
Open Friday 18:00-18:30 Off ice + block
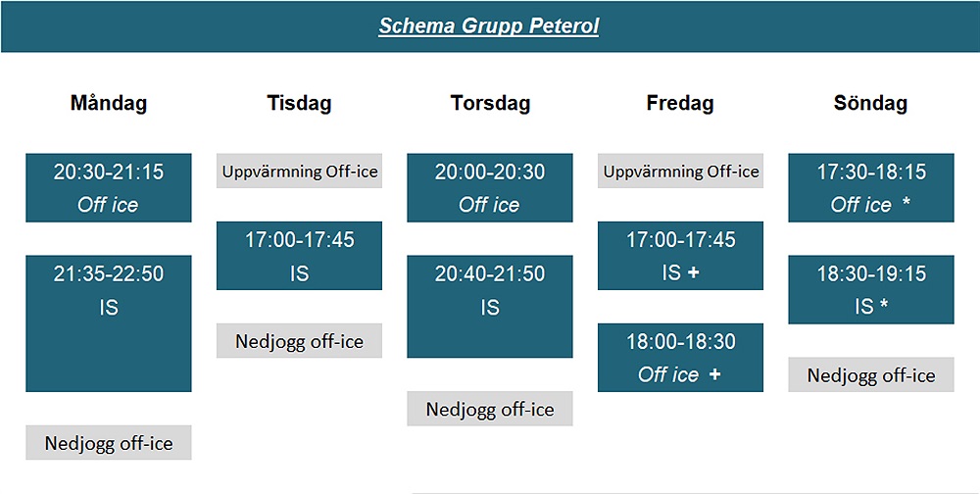pyautogui.click(x=681, y=358)
